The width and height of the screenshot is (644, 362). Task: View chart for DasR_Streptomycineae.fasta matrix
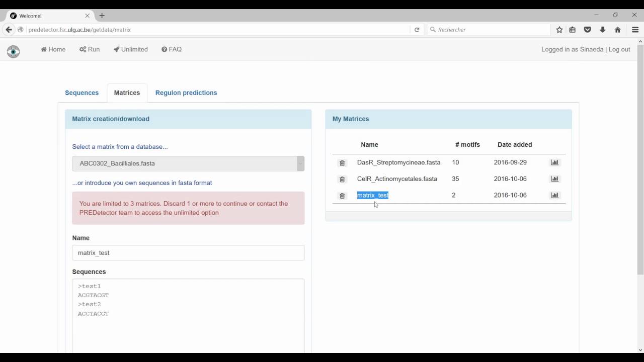click(554, 162)
